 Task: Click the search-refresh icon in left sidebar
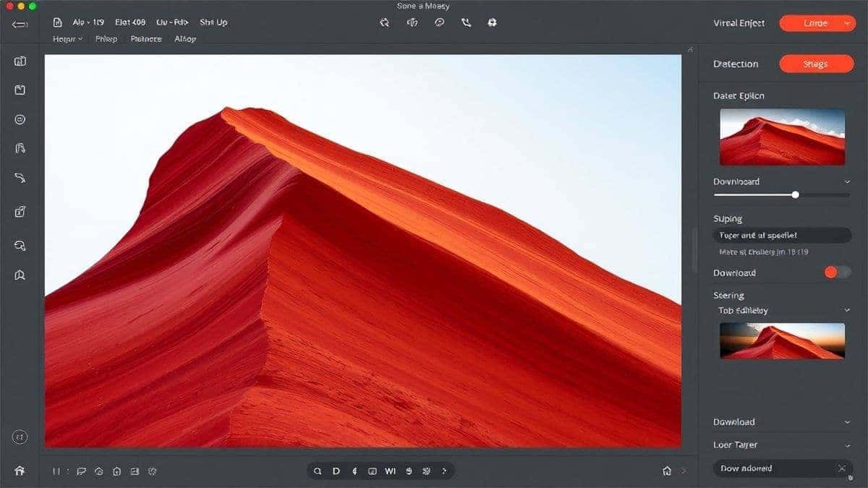coord(20,246)
